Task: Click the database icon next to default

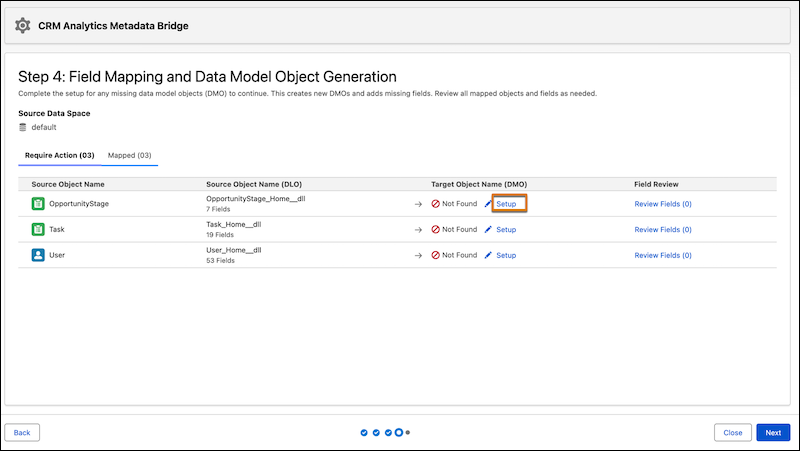Action: point(22,127)
